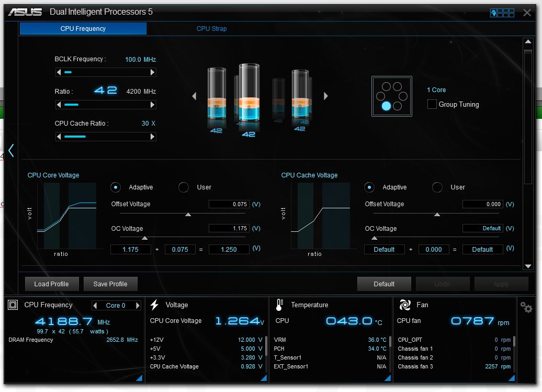Expand Voltage panel corner triangle
542x392 pixels.
click(264, 378)
